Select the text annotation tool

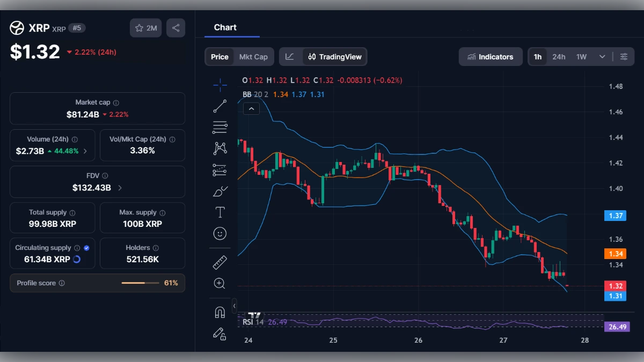220,212
